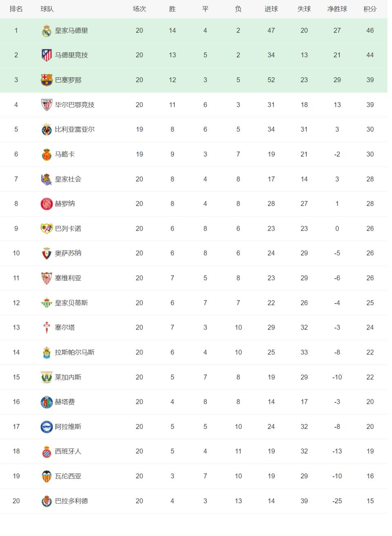Click the 积分 column header

370,9
